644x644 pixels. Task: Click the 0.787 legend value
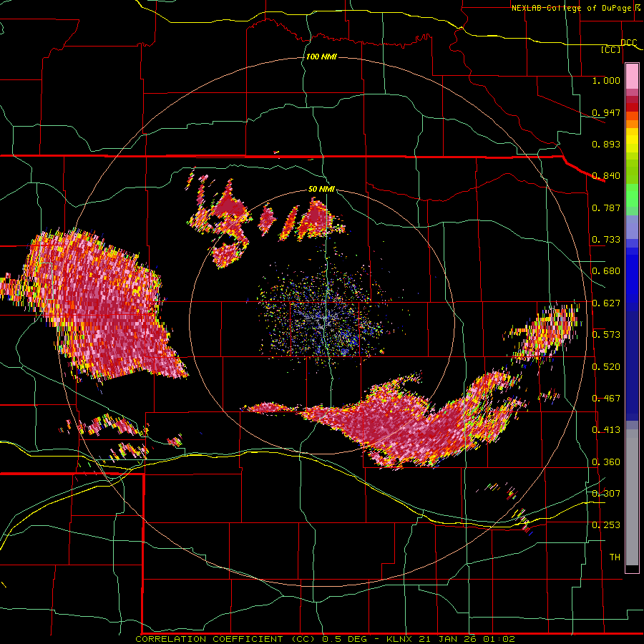click(x=606, y=208)
